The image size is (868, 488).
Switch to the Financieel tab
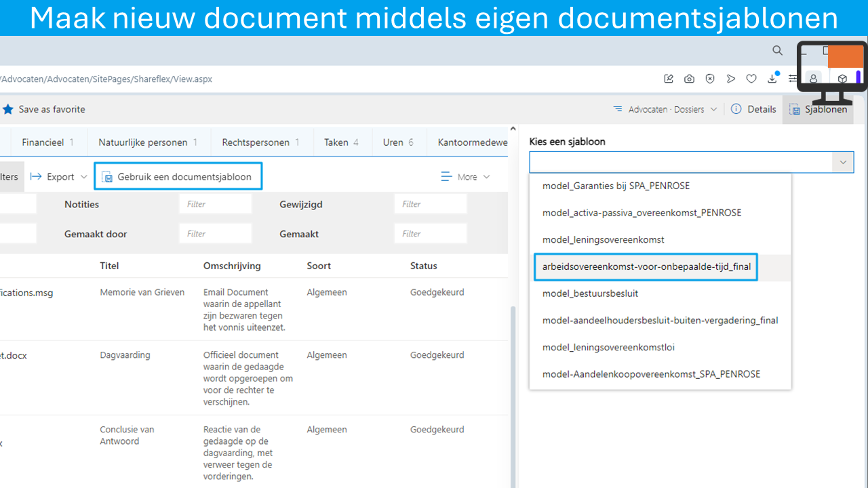pyautogui.click(x=47, y=142)
